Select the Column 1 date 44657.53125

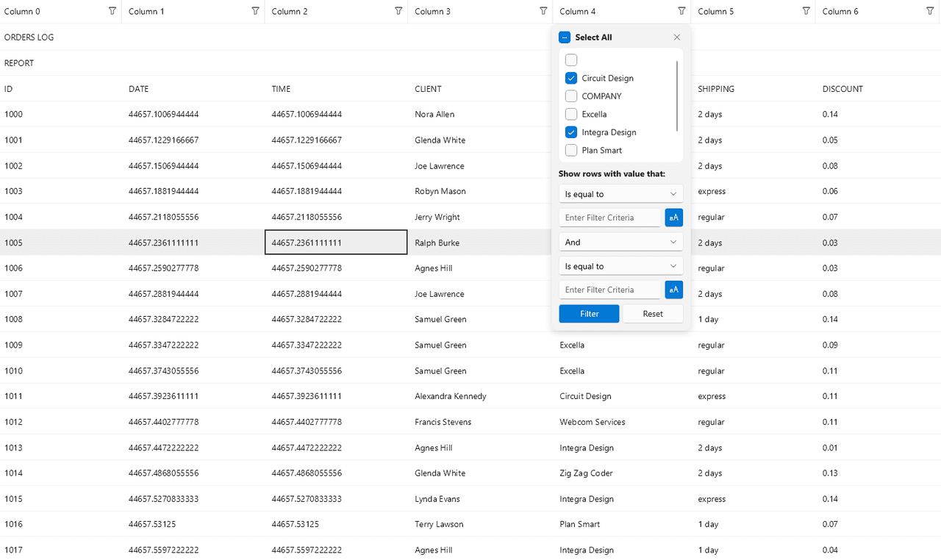pyautogui.click(x=193, y=525)
